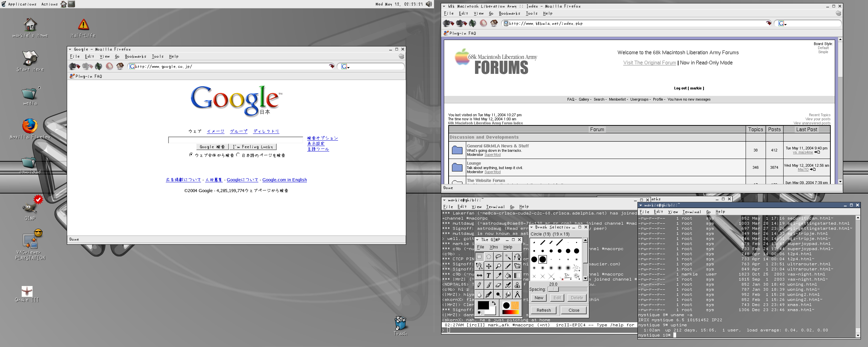The height and width of the screenshot is (347, 868).
Task: Select the Japanese-pages-only radio button on Google
Action: pyautogui.click(x=238, y=155)
